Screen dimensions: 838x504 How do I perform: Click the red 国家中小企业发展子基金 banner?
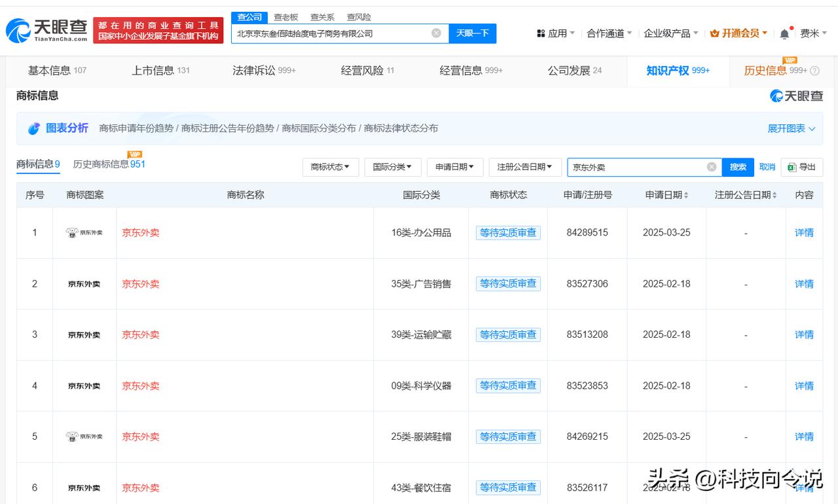coord(158,31)
